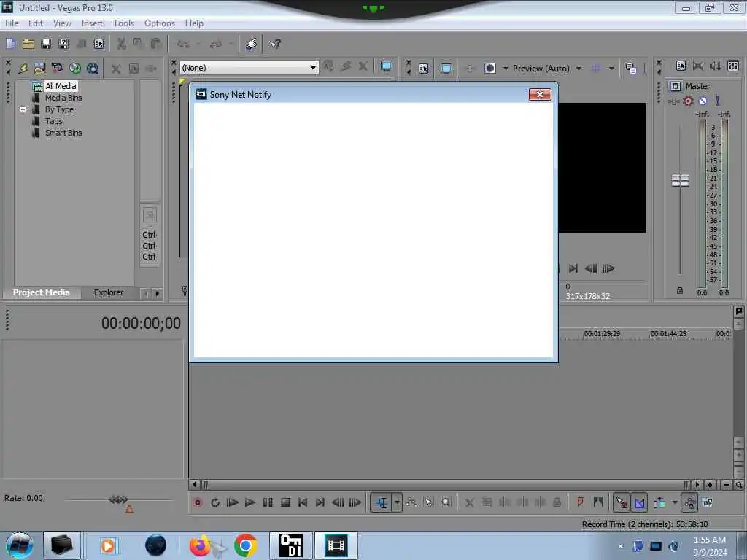The width and height of the screenshot is (747, 560).
Task: Open the Insert menu
Action: point(92,23)
